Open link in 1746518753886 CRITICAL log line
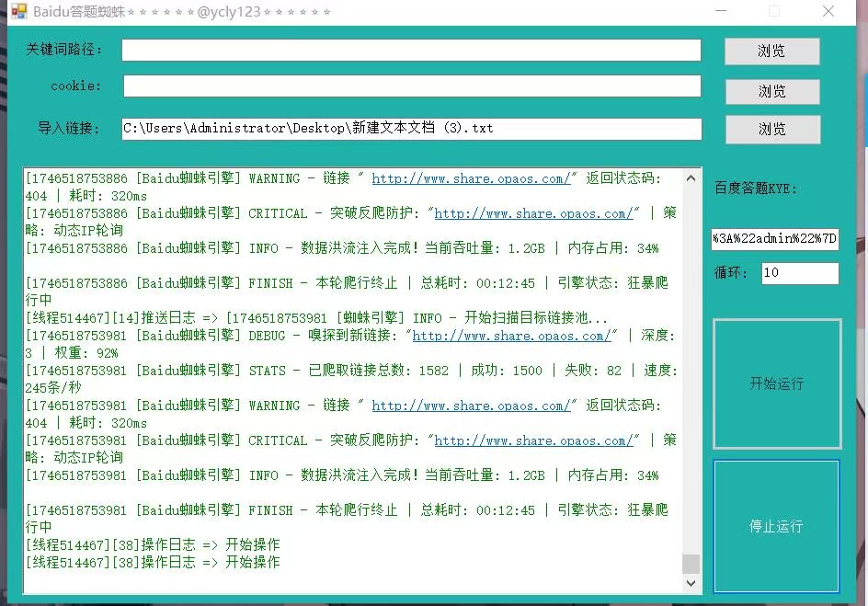 tap(533, 213)
